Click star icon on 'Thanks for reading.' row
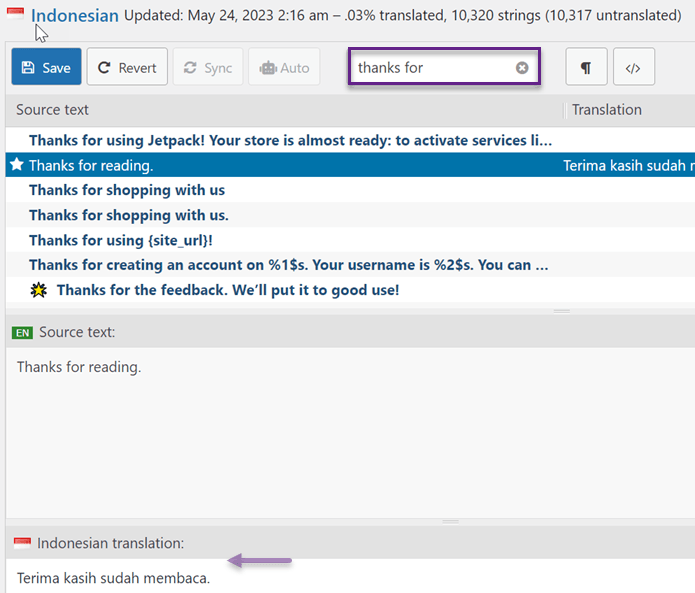 pyautogui.click(x=17, y=164)
